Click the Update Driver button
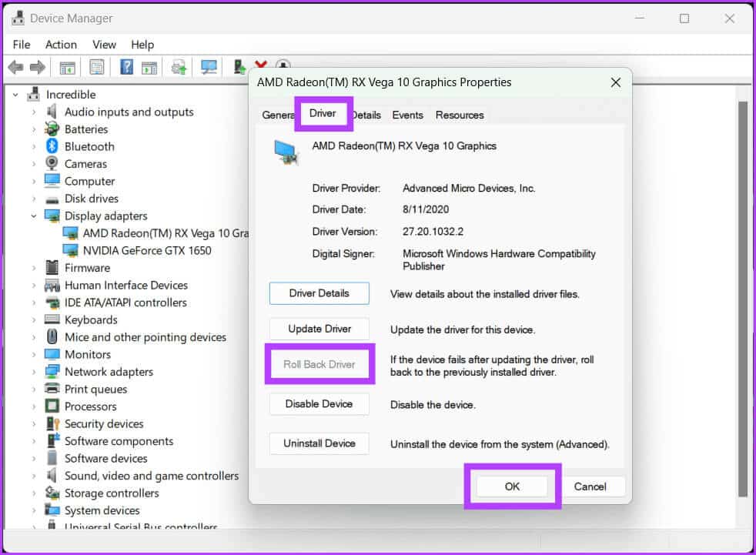756x555 pixels. tap(319, 329)
